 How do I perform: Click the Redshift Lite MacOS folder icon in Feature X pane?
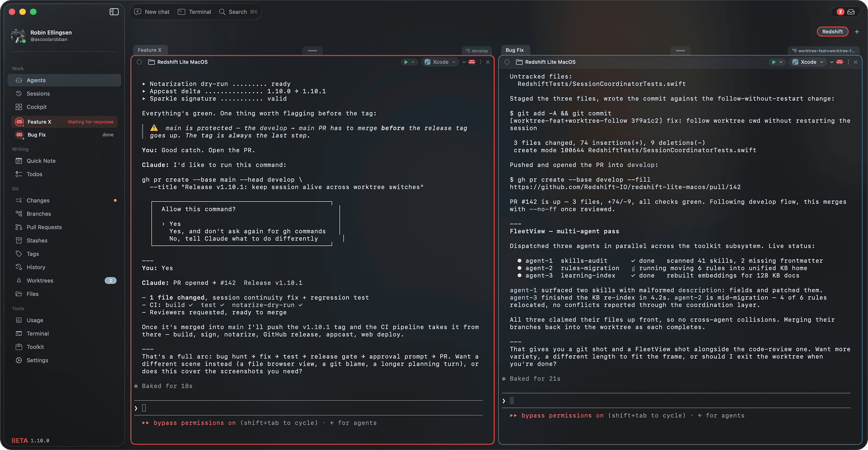point(151,62)
